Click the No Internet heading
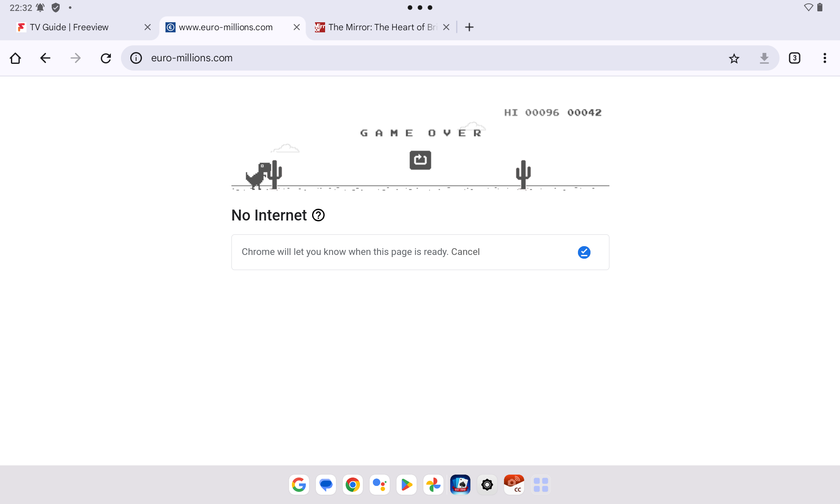Screen dimensions: 840x504 pos(269,215)
